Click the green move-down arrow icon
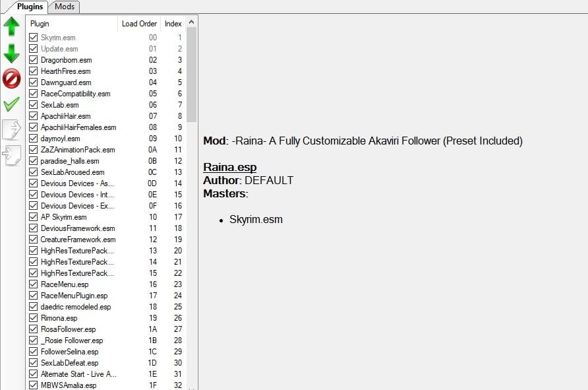Screen dimensions: 588x390 (x=12, y=53)
